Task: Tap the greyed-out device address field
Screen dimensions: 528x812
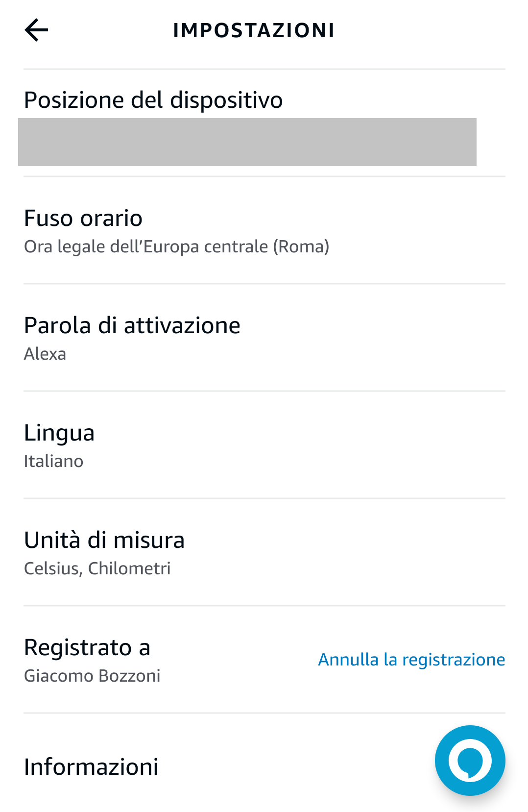Action: pos(247,142)
